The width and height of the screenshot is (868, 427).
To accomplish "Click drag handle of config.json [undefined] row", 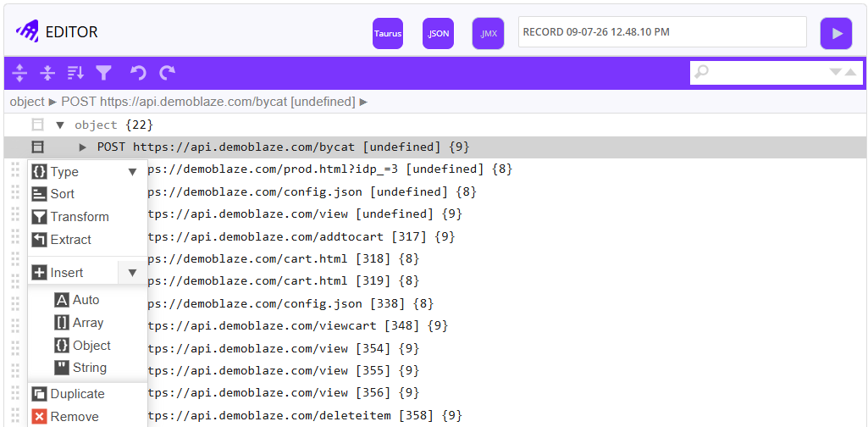I will (15, 192).
